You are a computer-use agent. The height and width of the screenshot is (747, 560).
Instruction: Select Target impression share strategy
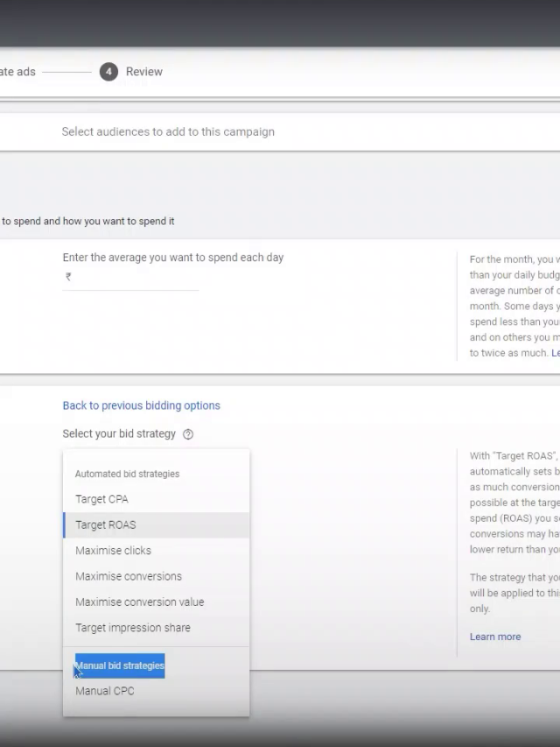coord(132,628)
